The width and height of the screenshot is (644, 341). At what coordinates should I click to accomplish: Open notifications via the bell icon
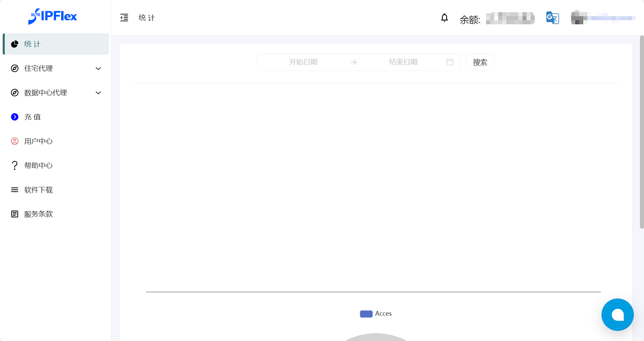(x=444, y=18)
